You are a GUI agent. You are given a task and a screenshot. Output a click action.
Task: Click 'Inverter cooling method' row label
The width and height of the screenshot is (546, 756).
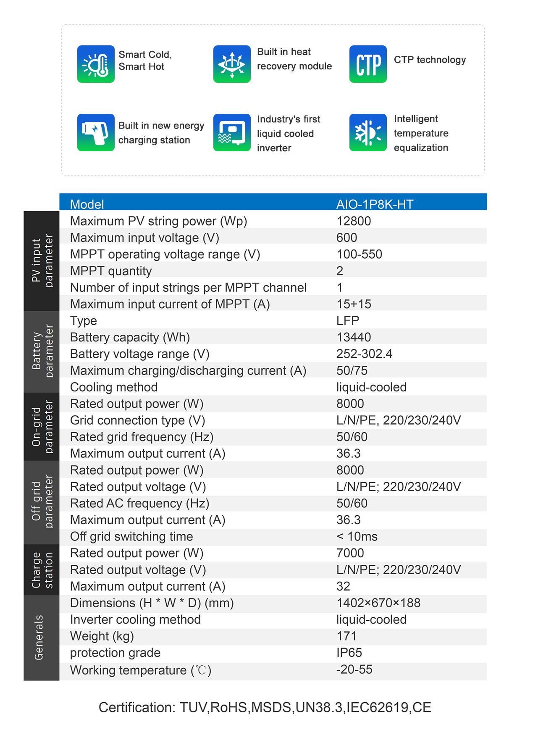135,619
